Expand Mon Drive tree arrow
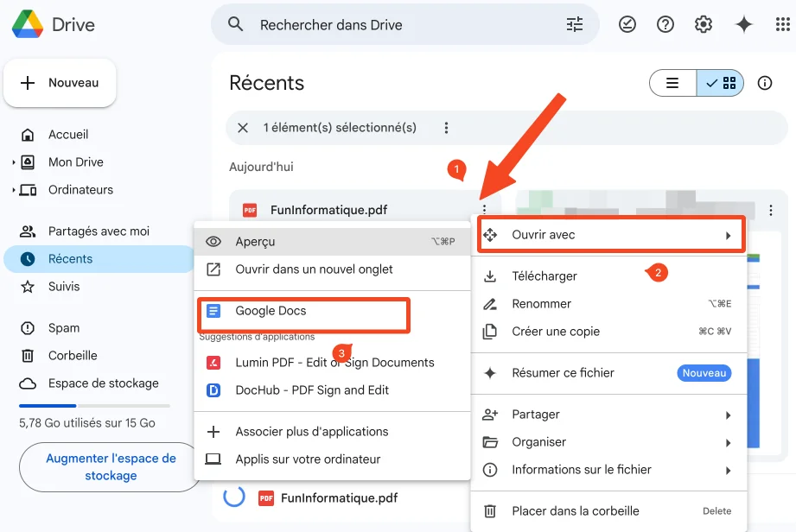The height and width of the screenshot is (532, 796). pyautogui.click(x=13, y=162)
